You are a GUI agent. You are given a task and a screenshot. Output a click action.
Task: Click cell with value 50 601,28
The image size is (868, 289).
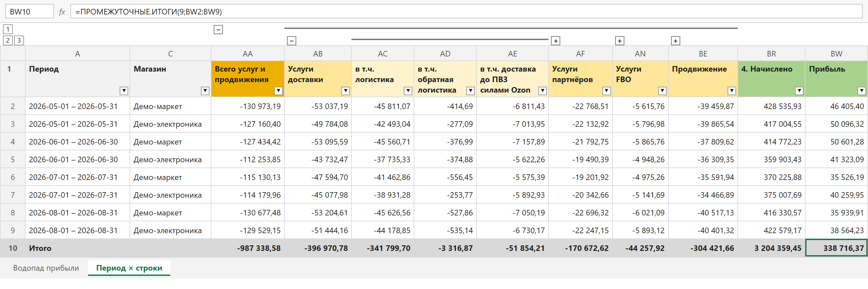click(836, 142)
